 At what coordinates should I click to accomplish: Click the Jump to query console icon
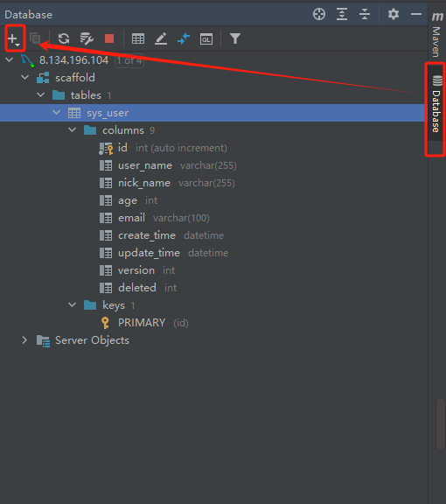pos(206,38)
